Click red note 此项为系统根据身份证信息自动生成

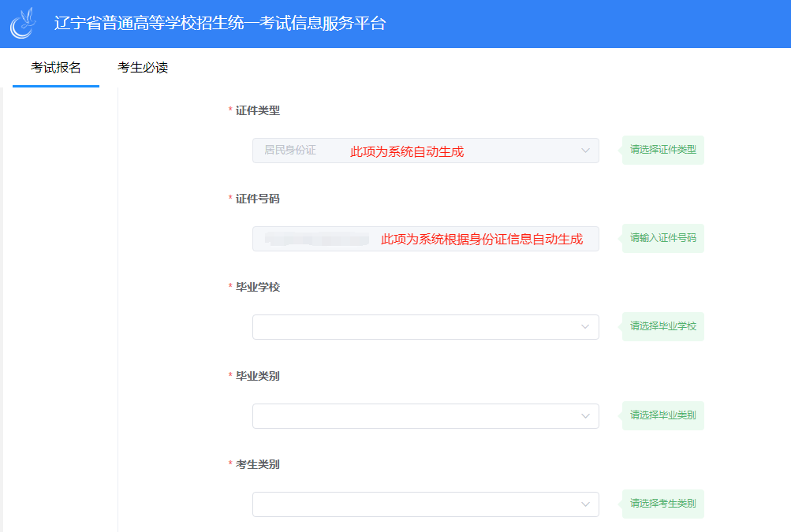(x=482, y=240)
